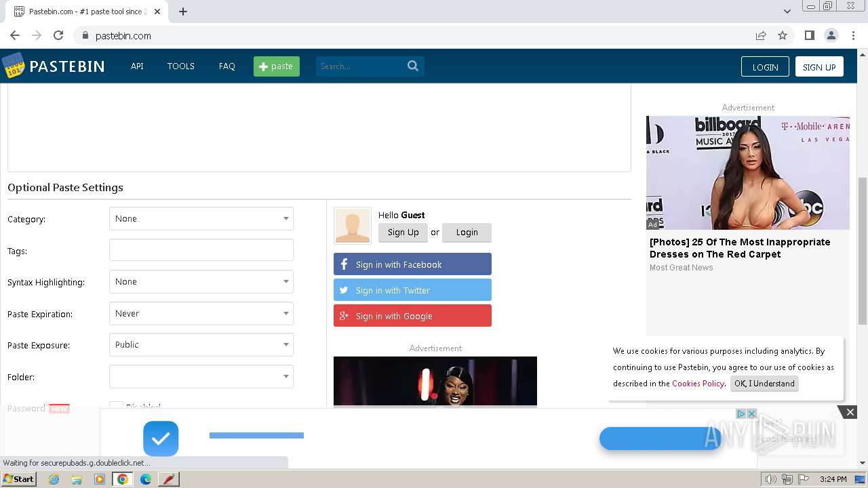Click the Pastebin logo icon
868x488 pixels.
click(x=13, y=66)
